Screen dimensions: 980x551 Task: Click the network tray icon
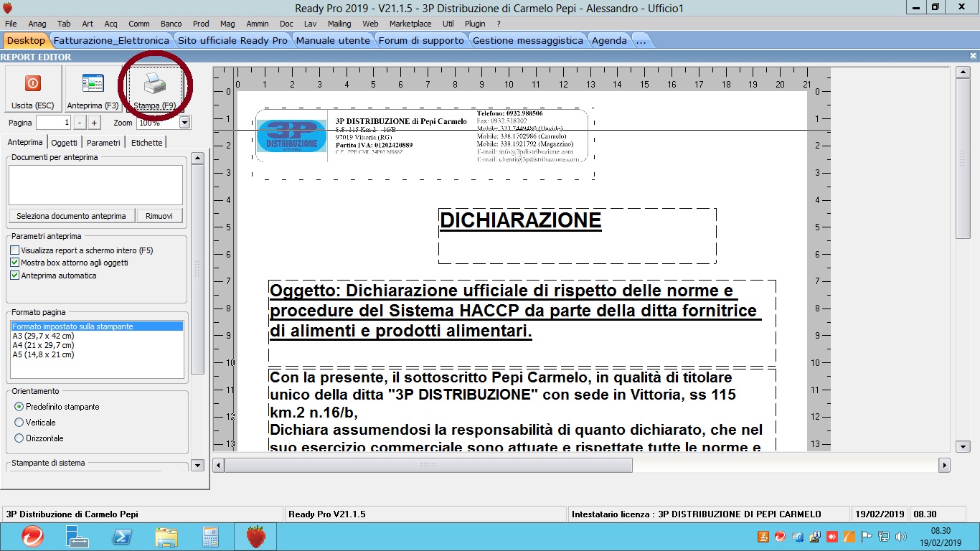click(884, 537)
